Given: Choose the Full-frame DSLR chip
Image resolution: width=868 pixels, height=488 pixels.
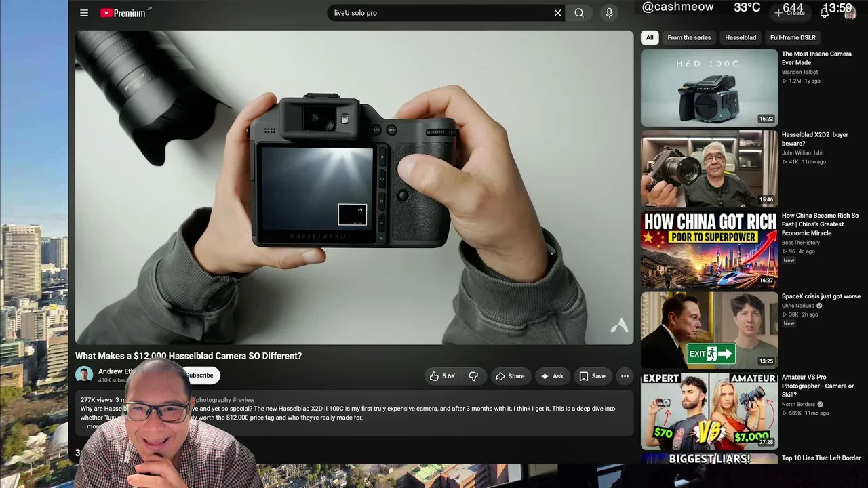Looking at the screenshot, I should coord(793,37).
